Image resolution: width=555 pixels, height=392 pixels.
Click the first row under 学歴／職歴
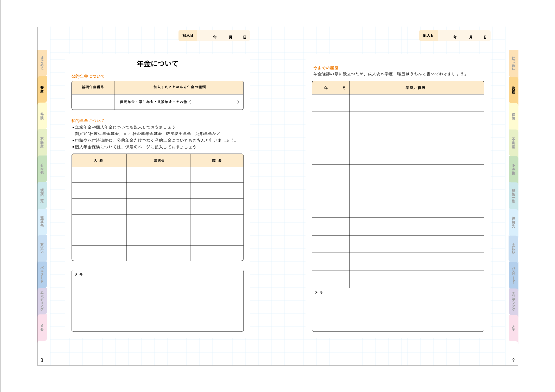(416, 103)
